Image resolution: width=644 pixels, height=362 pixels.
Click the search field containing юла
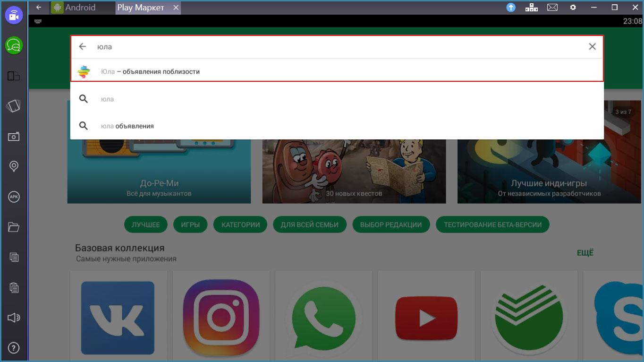coord(337,46)
